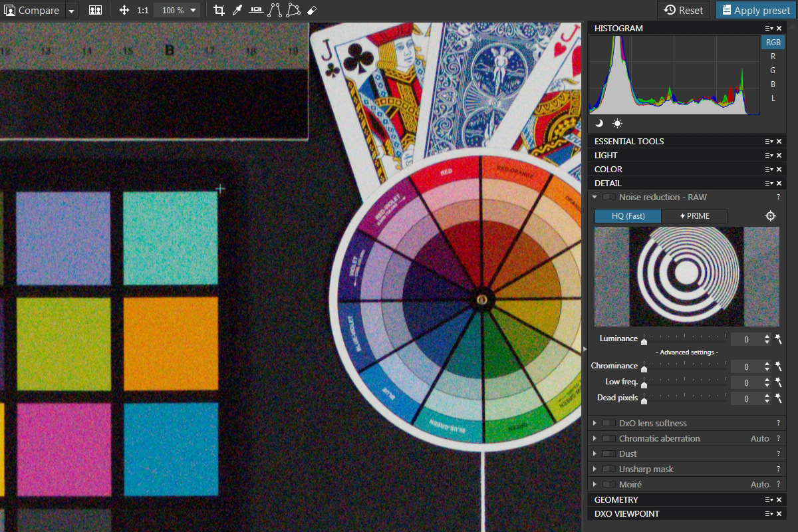Open the zoom percentage dropdown
798x532 pixels.
point(193,11)
